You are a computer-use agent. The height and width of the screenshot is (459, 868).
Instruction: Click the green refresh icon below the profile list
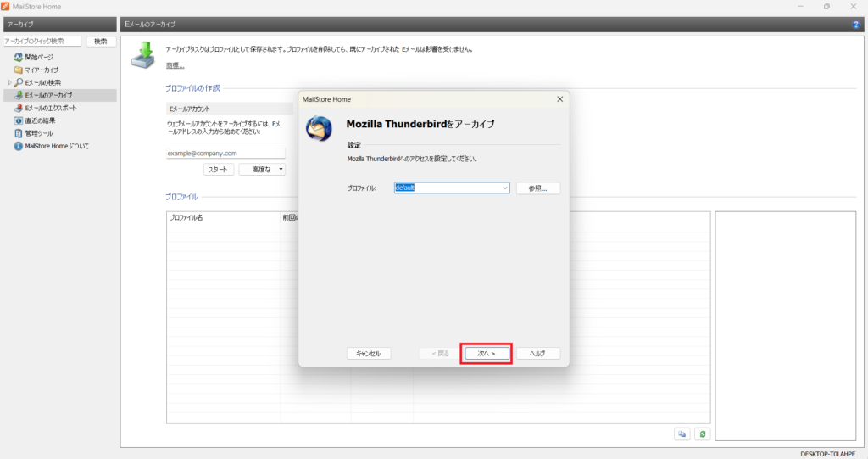click(x=703, y=434)
